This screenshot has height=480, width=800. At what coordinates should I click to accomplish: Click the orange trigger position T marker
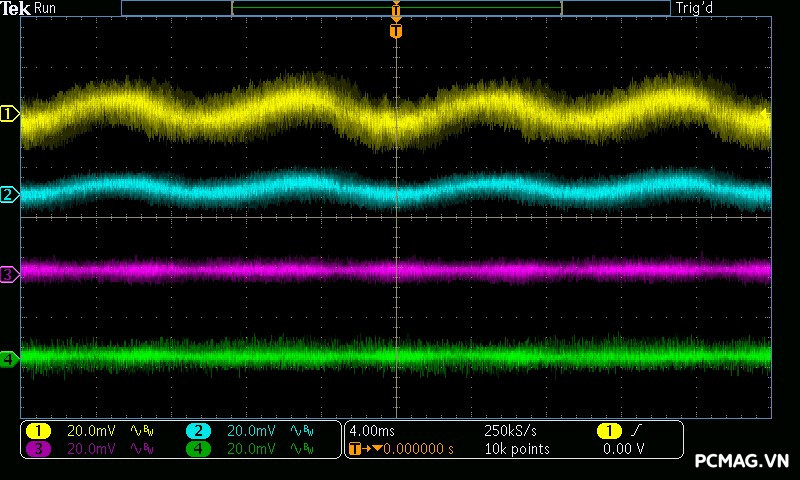point(396,31)
